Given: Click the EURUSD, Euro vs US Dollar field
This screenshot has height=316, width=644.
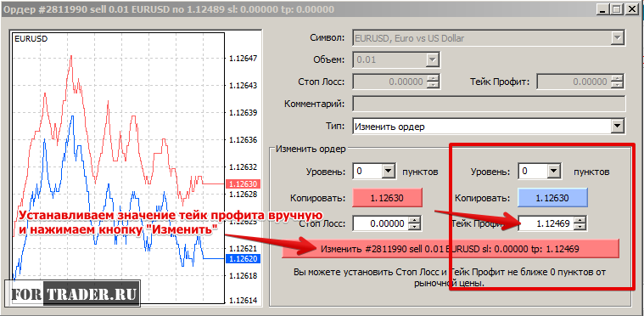Looking at the screenshot, I should pos(489,38).
